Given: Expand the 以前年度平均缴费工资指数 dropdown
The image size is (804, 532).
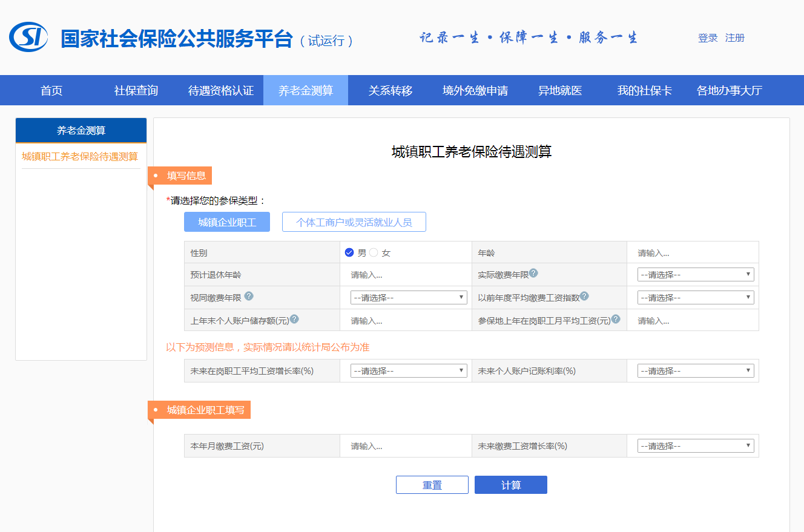Looking at the screenshot, I should (x=696, y=298).
